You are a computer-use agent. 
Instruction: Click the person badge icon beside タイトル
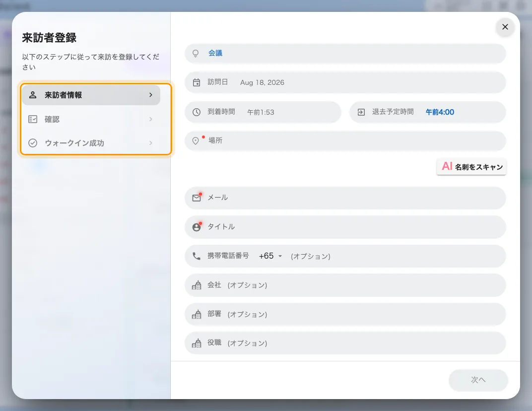(x=197, y=227)
